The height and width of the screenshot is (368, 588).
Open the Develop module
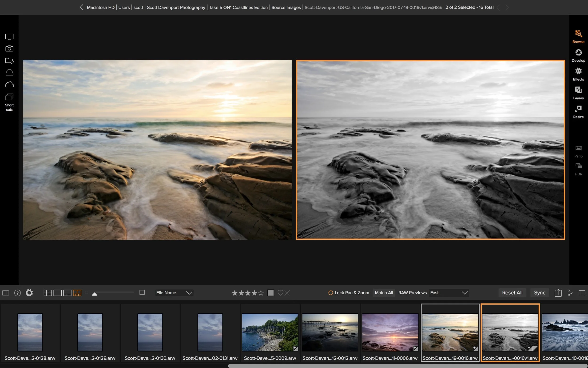click(578, 56)
